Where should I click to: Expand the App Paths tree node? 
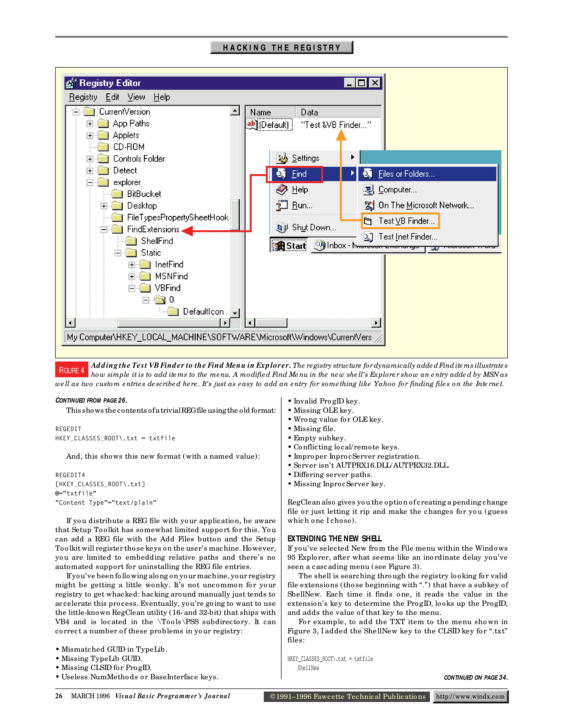(90, 124)
